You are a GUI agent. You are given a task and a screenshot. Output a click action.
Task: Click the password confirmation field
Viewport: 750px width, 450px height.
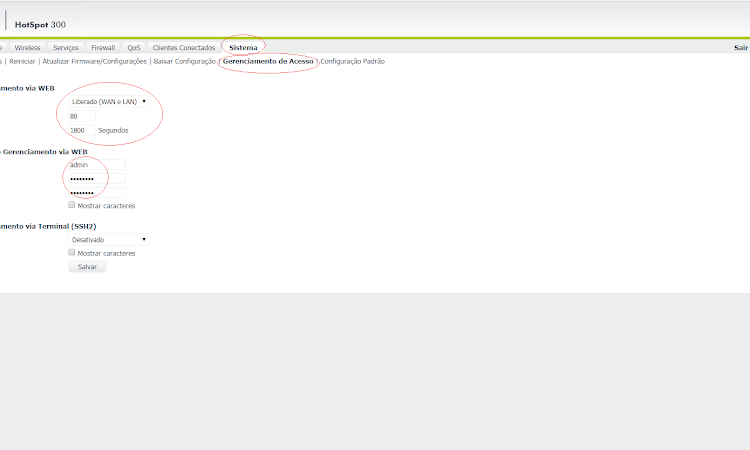[x=97, y=193]
